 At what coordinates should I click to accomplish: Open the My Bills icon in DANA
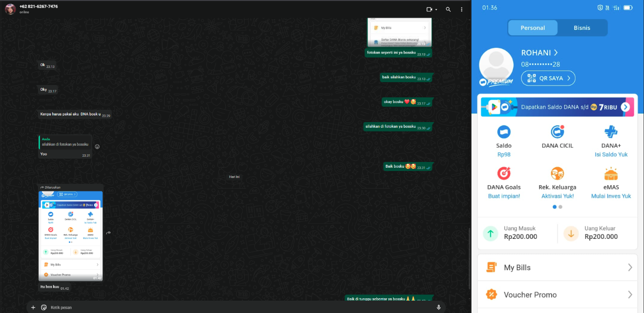pyautogui.click(x=491, y=267)
